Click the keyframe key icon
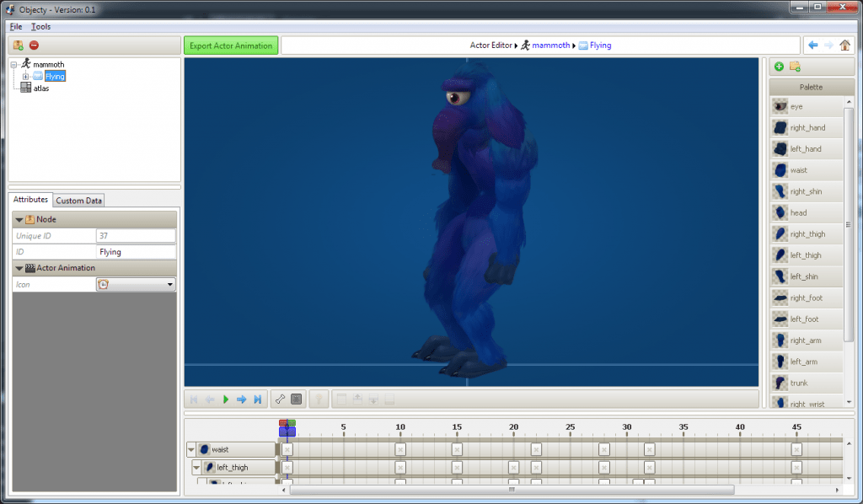This screenshot has height=504, width=863. click(319, 399)
